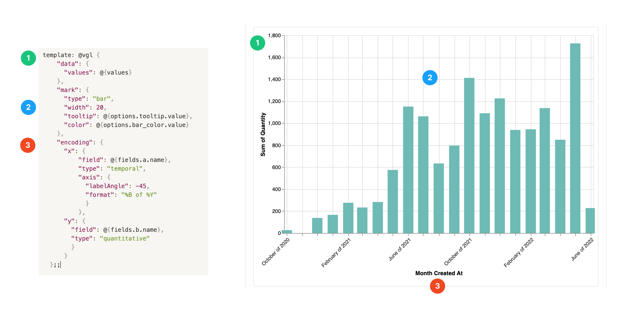Click the "width": 20 line in code
The image size is (644, 324).
(85, 108)
